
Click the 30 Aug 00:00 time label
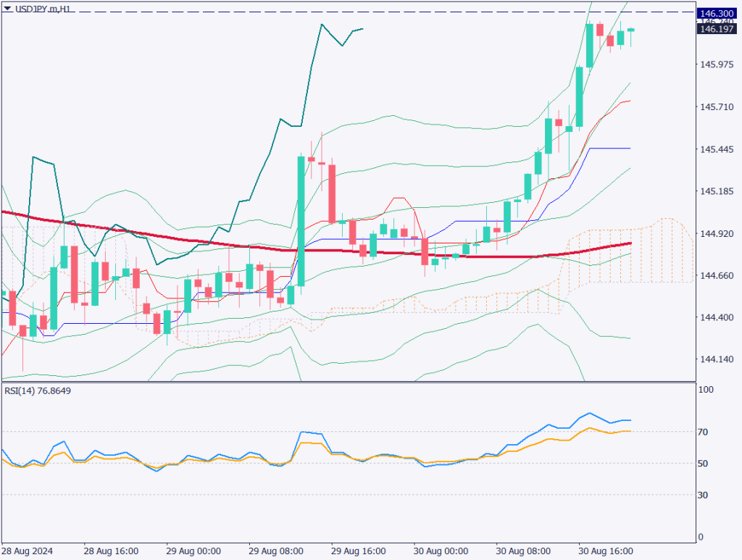click(440, 550)
